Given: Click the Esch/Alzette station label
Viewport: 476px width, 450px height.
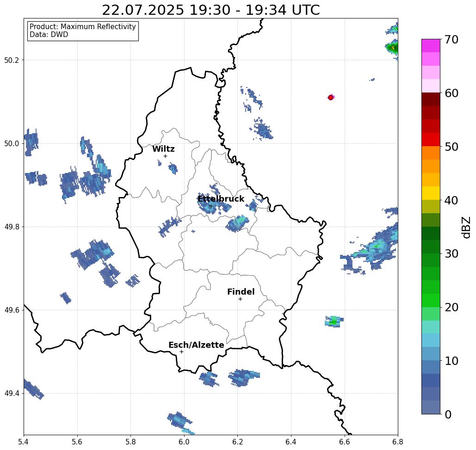Looking at the screenshot, I should (196, 345).
